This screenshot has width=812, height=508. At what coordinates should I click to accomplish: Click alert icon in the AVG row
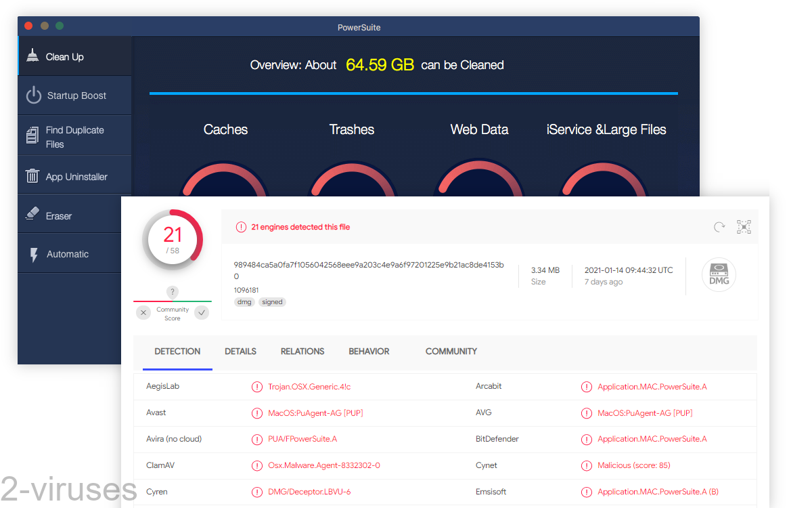pyautogui.click(x=587, y=413)
